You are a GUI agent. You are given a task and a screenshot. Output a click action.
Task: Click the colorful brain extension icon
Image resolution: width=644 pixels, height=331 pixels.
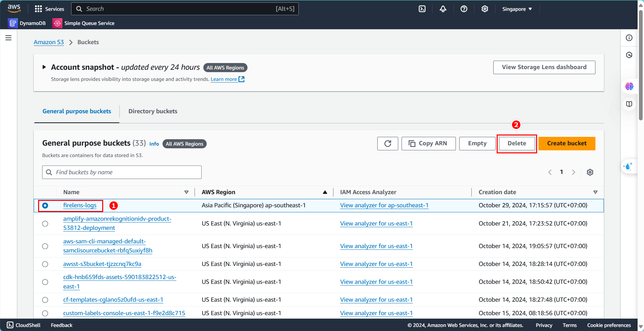629,86
